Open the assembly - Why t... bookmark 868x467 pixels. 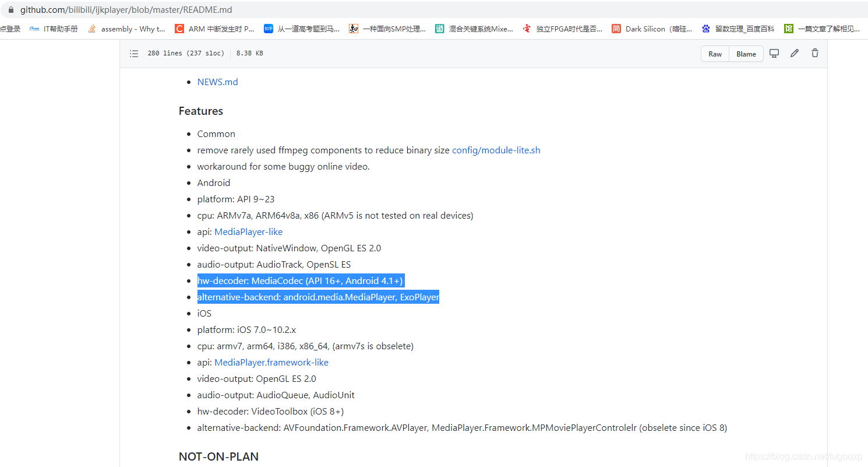coord(126,29)
